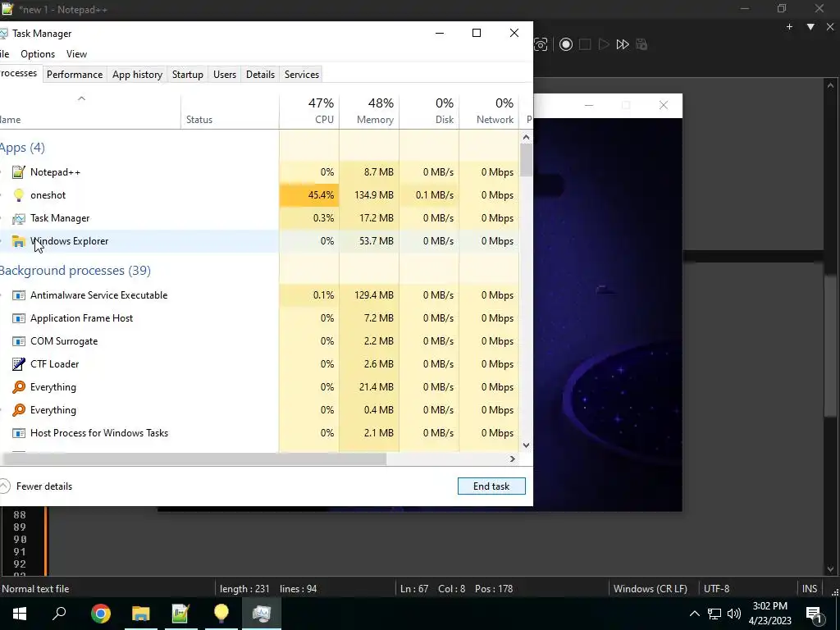Open Google Chrome from the taskbar
Viewport: 840px width, 630px height.
click(x=101, y=614)
